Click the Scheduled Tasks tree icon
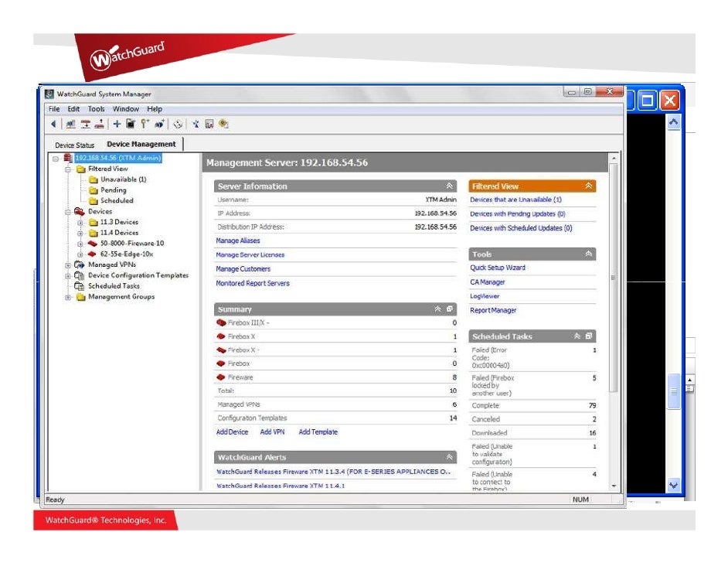The width and height of the screenshot is (728, 563). pyautogui.click(x=80, y=286)
